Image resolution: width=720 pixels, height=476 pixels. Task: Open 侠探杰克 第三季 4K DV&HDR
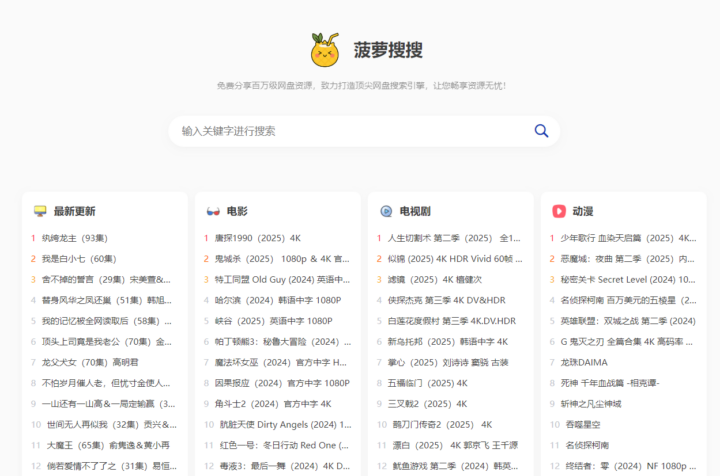click(447, 300)
